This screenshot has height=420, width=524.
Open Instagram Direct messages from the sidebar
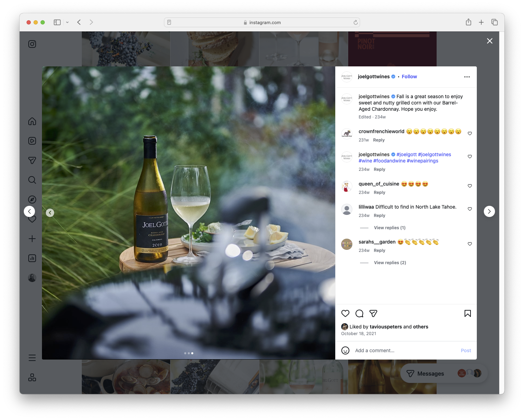tap(32, 160)
